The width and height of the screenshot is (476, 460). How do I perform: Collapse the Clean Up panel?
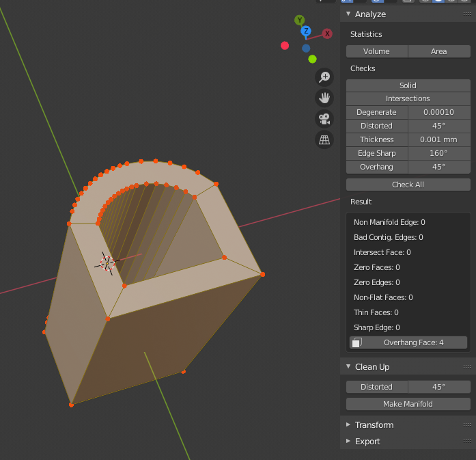click(x=348, y=366)
